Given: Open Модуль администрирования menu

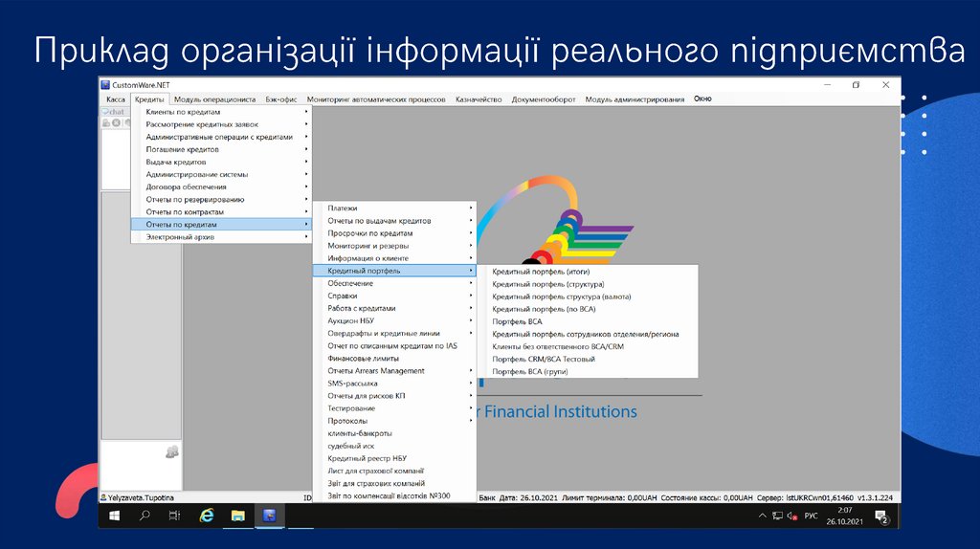Looking at the screenshot, I should coord(635,99).
